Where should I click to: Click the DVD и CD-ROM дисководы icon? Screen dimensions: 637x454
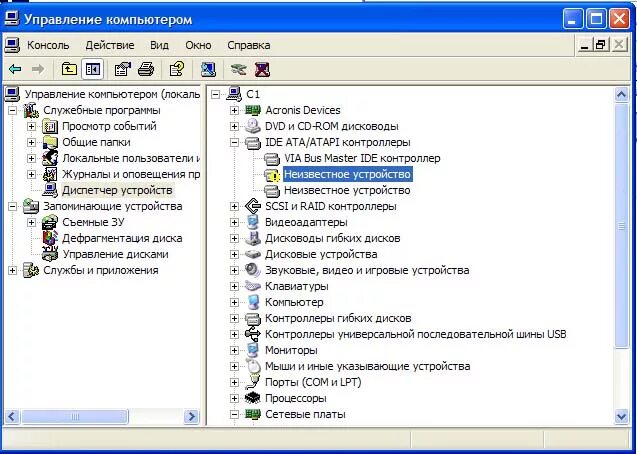[x=253, y=126]
